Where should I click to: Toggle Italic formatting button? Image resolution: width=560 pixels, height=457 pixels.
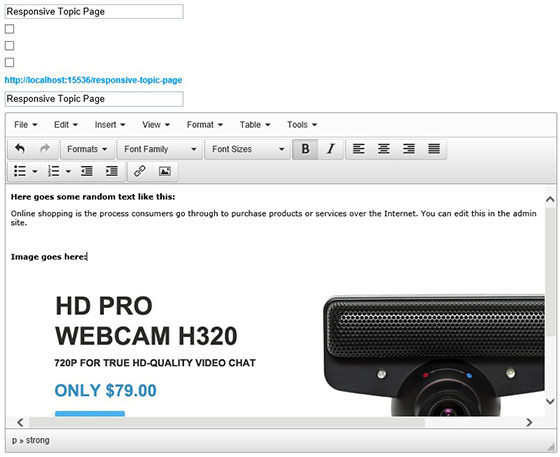(x=331, y=149)
